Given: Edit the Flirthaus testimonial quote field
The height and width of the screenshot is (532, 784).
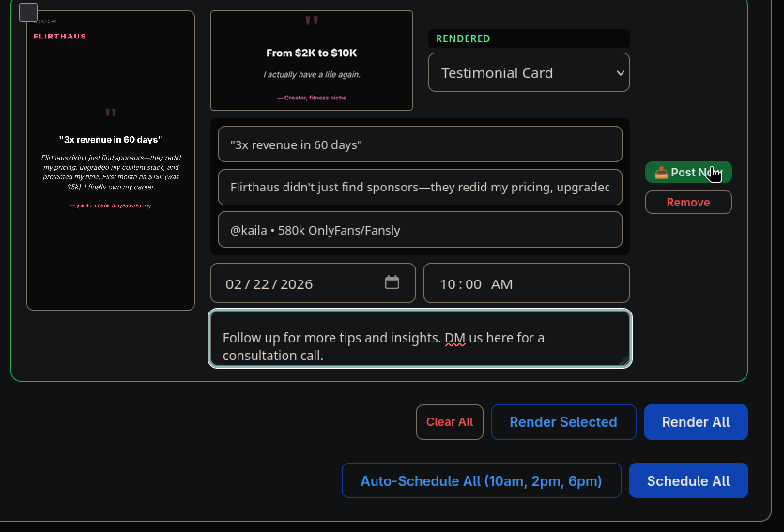Looking at the screenshot, I should [420, 187].
